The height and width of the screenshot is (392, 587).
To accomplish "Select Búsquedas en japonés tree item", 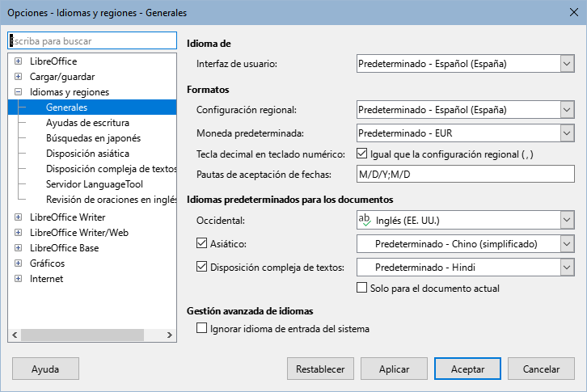I will [93, 137].
